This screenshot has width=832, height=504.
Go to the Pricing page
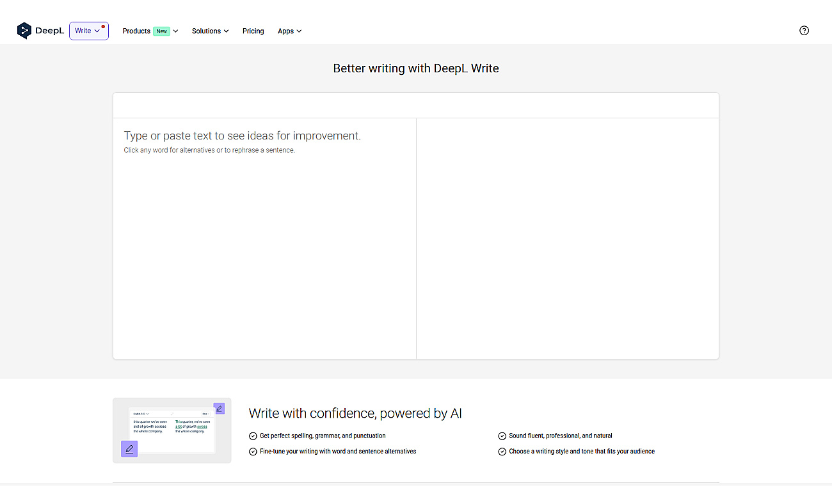pos(253,31)
